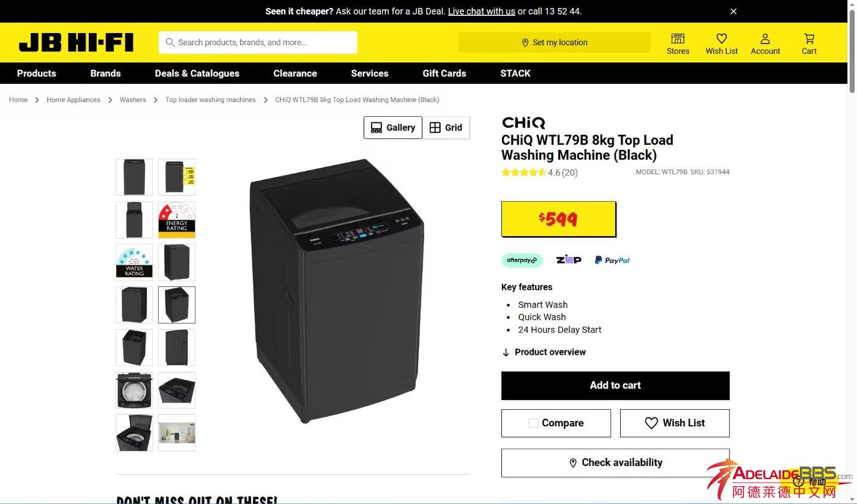The image size is (857, 504).
Task: Select the PayPal payment icon
Action: tap(612, 260)
